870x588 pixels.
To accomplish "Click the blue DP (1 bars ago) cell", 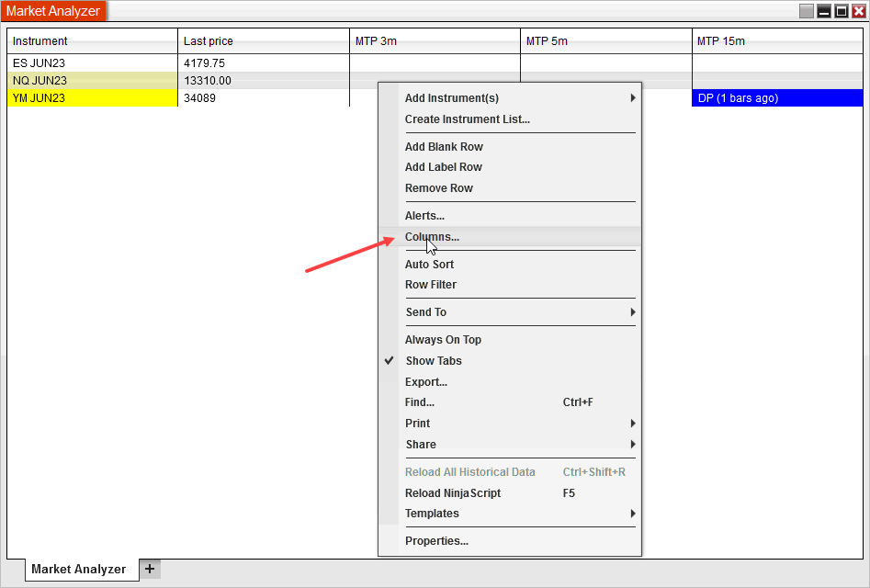I will pyautogui.click(x=776, y=98).
